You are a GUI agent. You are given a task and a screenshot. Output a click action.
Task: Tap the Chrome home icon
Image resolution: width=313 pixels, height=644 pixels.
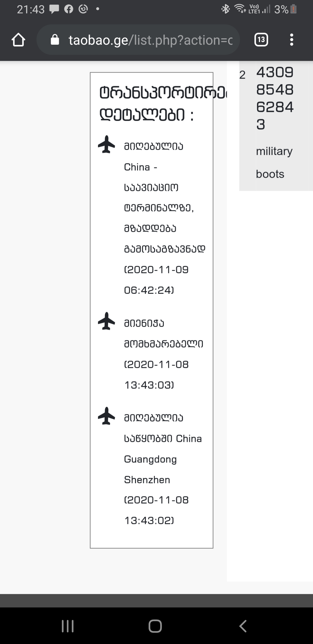tap(18, 40)
